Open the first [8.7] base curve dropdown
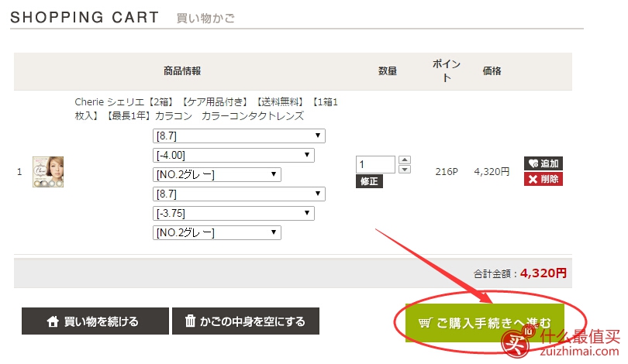The height and width of the screenshot is (364, 628). (239, 136)
